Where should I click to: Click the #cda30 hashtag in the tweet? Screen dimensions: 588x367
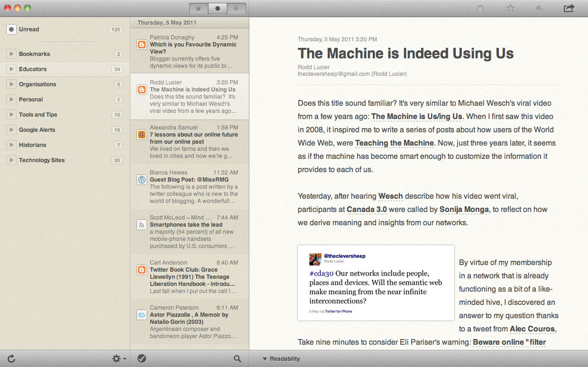(x=322, y=274)
